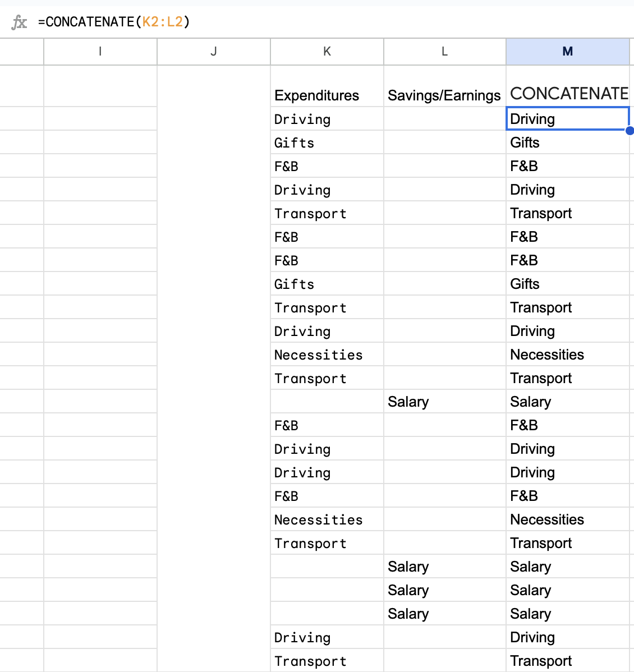Select the column M Salary cell directly above F&B

click(x=568, y=402)
